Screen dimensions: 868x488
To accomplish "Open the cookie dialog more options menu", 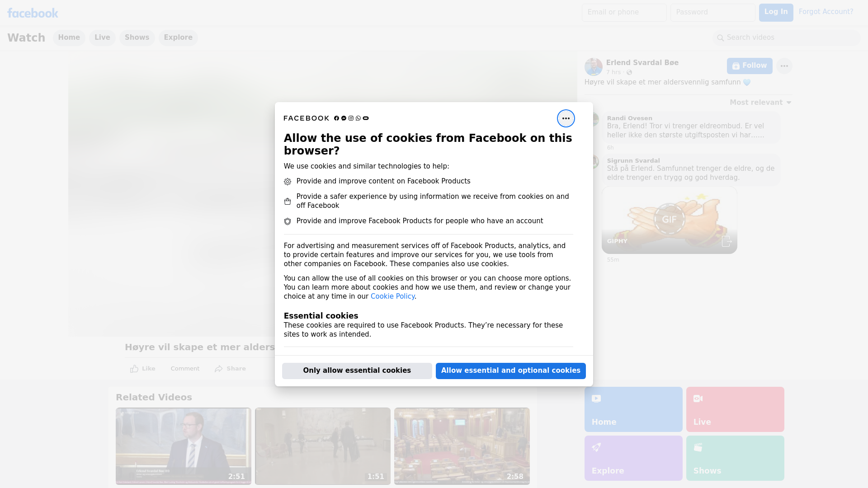I will [566, 118].
